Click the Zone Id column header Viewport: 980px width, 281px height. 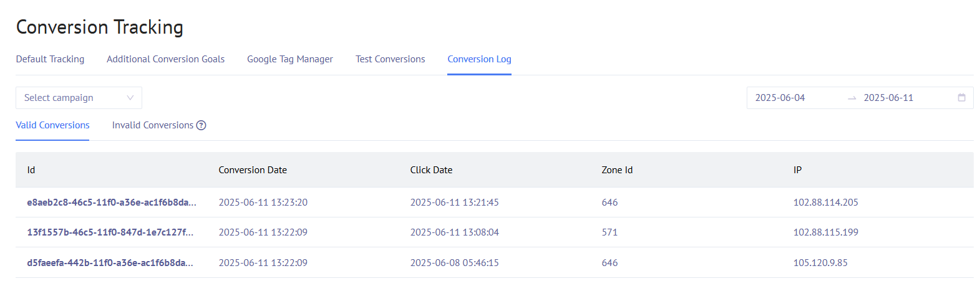pyautogui.click(x=617, y=170)
